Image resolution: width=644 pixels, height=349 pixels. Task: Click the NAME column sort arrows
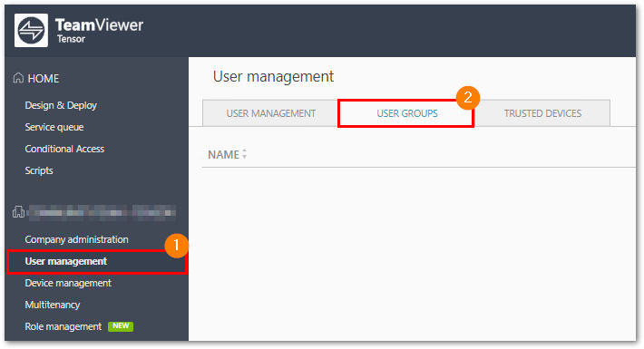(244, 154)
